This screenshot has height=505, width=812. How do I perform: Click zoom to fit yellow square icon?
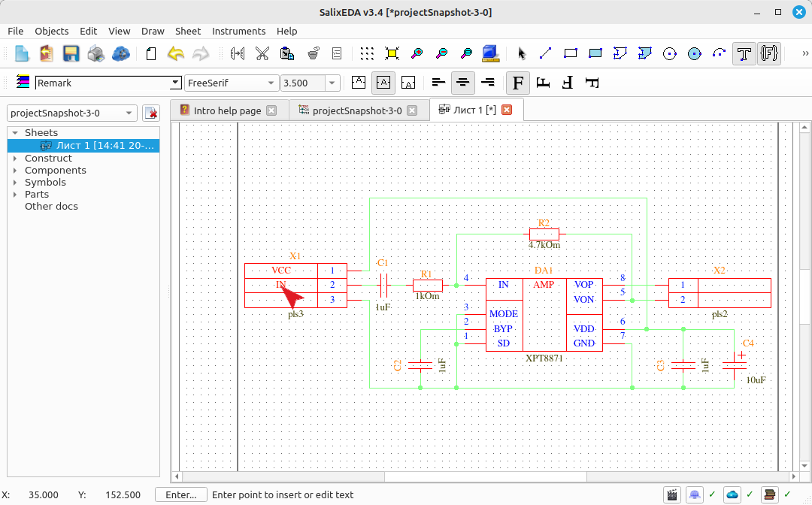[392, 53]
